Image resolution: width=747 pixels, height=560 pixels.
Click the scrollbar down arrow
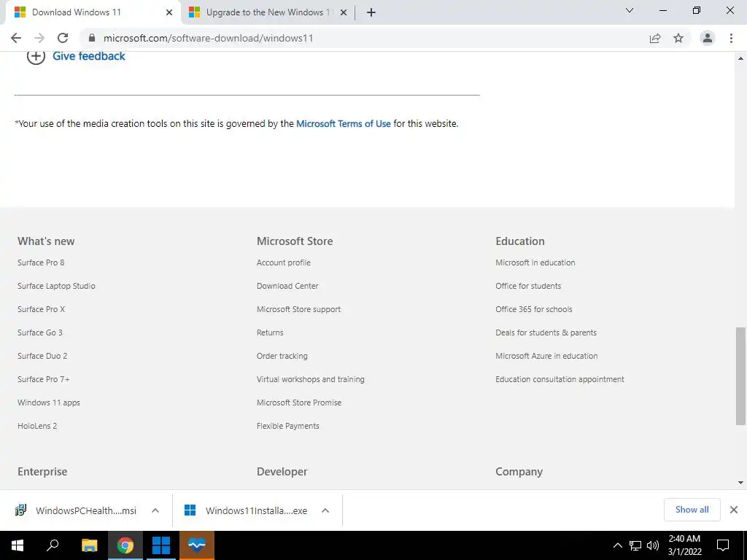tap(740, 483)
